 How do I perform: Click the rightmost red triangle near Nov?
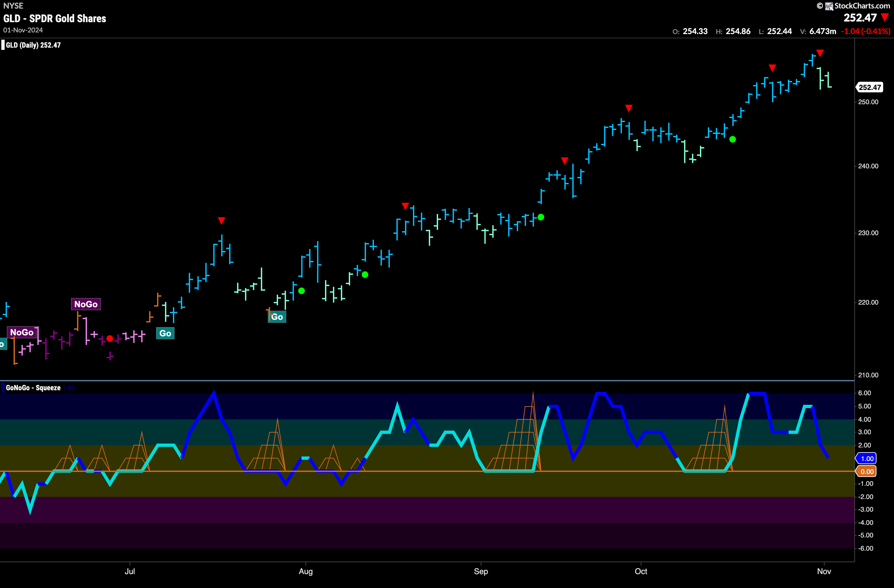(820, 53)
